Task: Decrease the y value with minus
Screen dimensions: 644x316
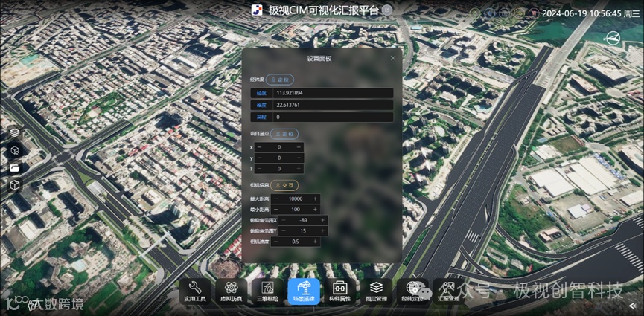Action: pyautogui.click(x=260, y=158)
